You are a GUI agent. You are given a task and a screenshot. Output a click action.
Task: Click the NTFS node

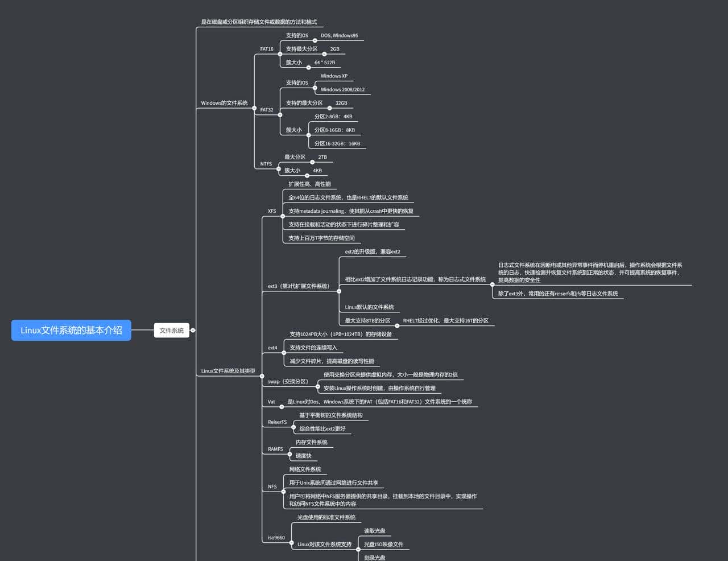click(x=266, y=163)
